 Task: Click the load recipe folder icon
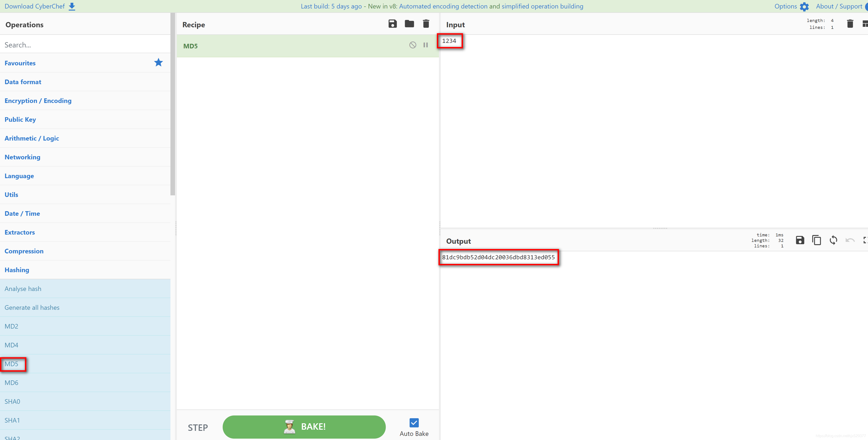coord(409,24)
